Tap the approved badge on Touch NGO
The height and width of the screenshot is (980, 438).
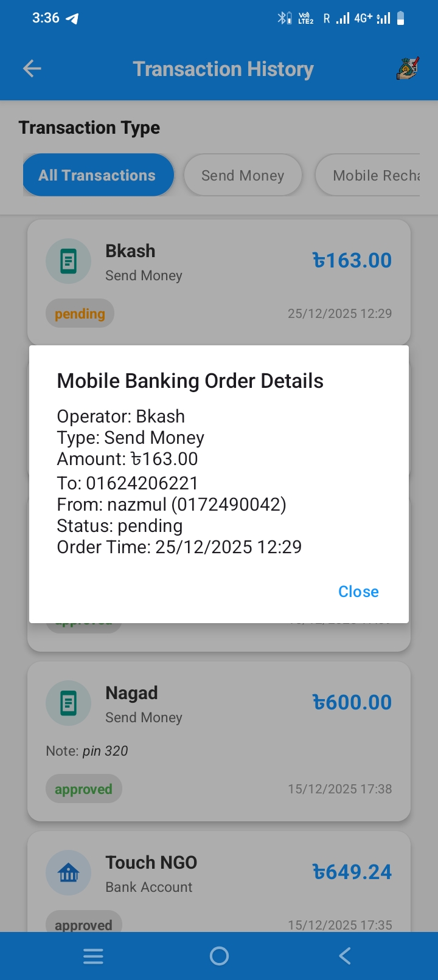tap(83, 925)
